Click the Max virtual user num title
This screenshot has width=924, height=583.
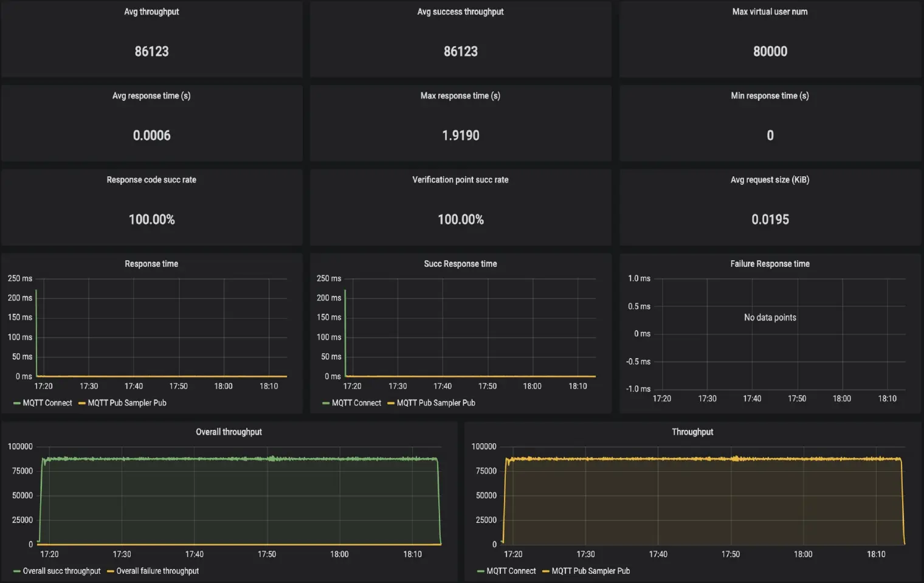[x=770, y=12]
